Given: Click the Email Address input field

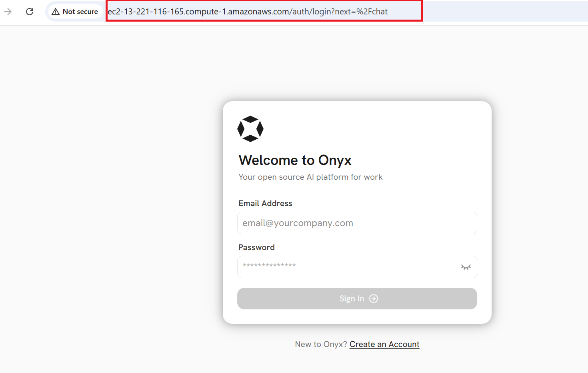Looking at the screenshot, I should click(x=357, y=223).
